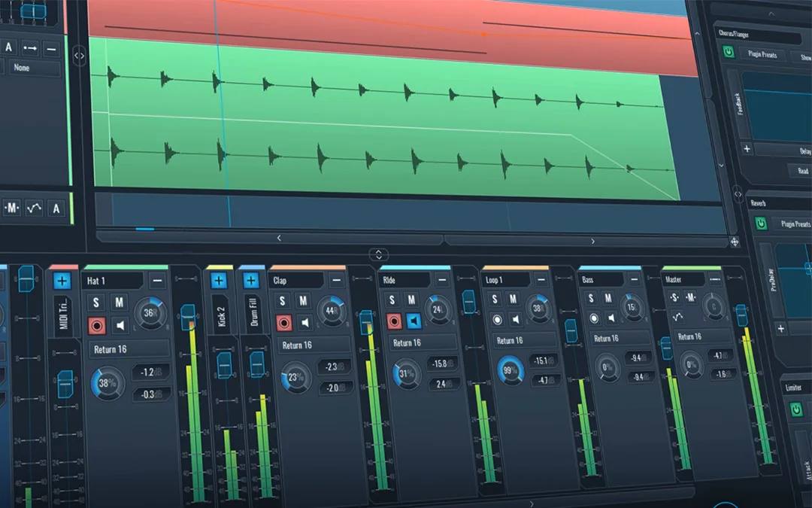Toggle monitor speaker on Clap channel

coord(305,322)
